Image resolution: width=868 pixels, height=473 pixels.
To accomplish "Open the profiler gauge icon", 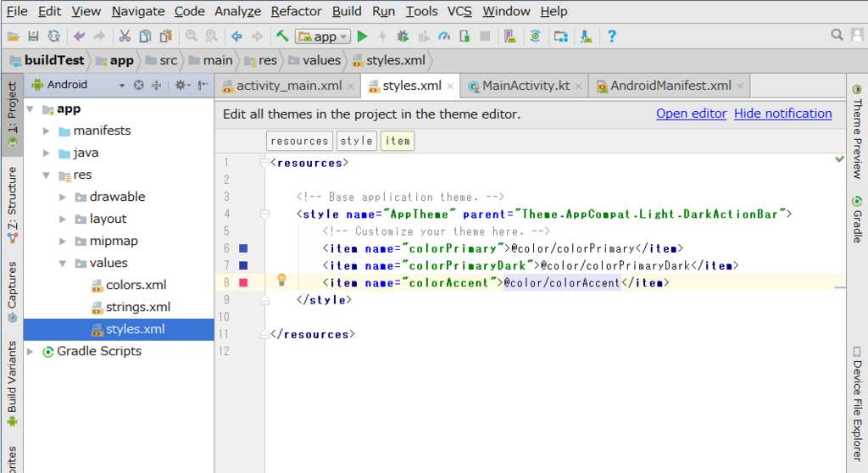I will click(x=444, y=36).
